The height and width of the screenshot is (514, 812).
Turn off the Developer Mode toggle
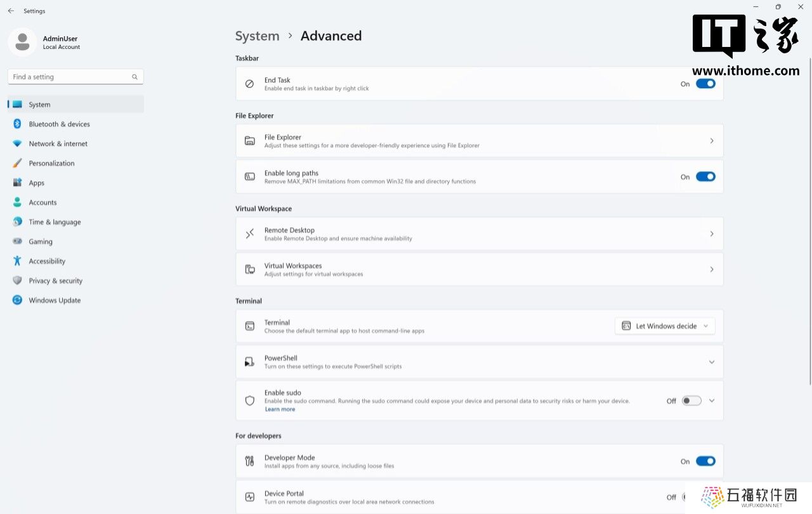[x=705, y=461]
